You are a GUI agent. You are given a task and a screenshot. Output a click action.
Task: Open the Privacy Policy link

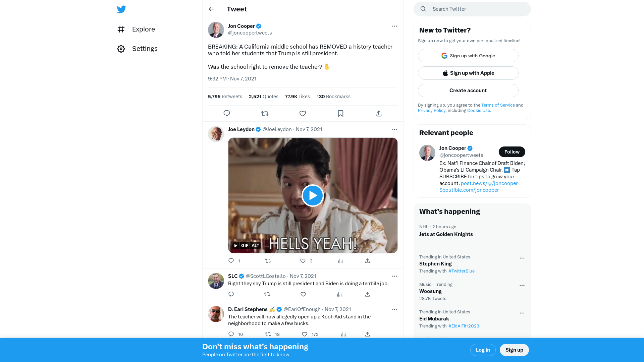pos(432,111)
